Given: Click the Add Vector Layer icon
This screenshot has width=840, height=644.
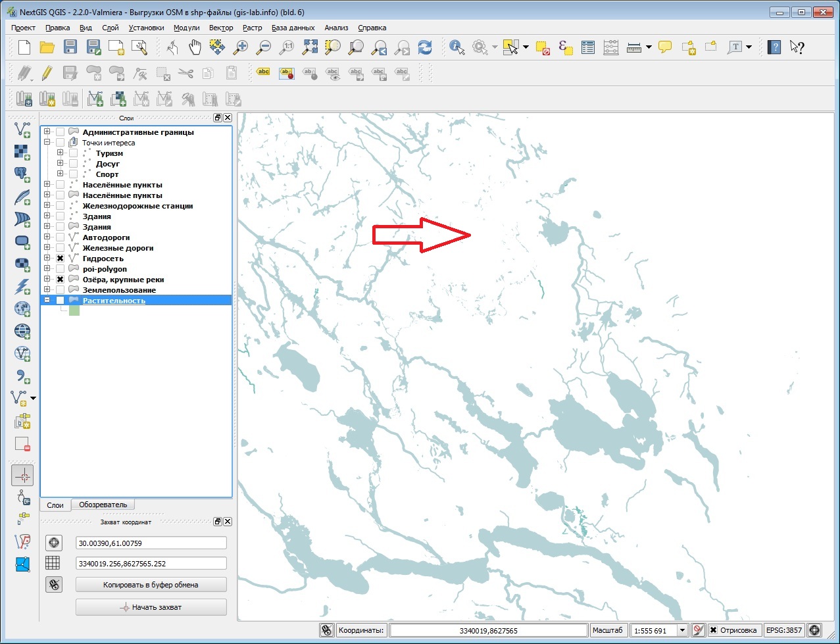Looking at the screenshot, I should [22, 128].
